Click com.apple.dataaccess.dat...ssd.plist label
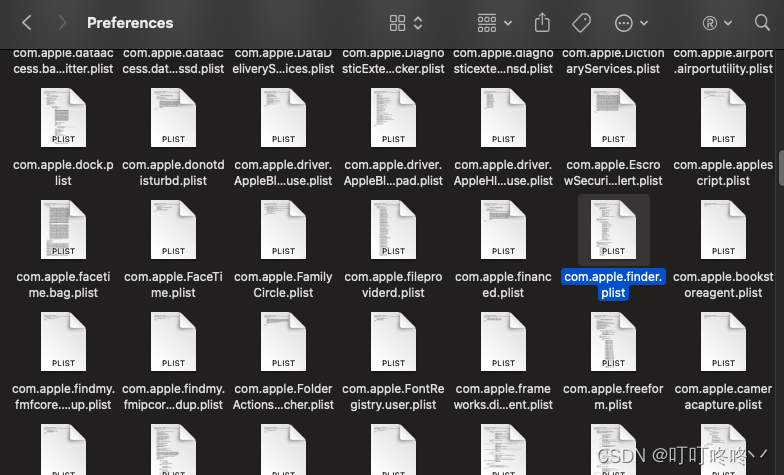Screen dimensions: 784x475 tap(173, 62)
